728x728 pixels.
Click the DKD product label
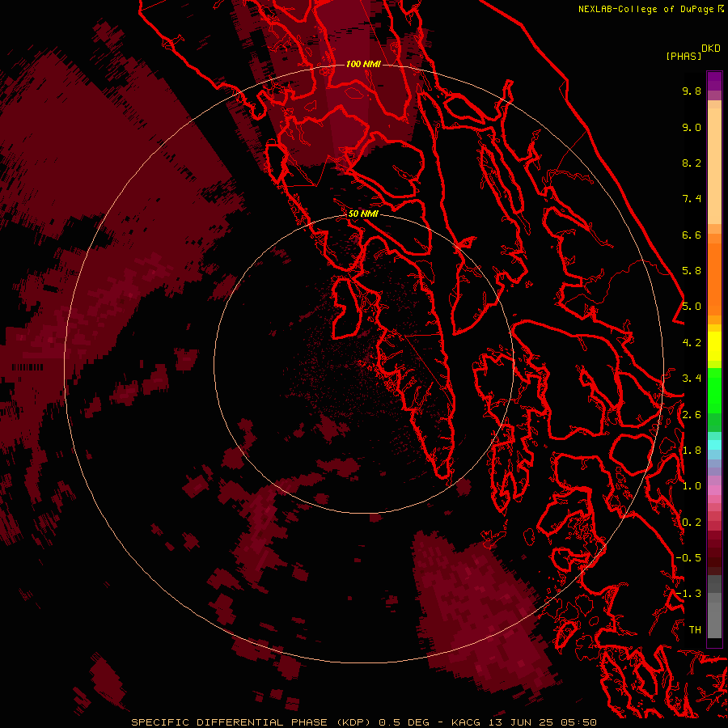pos(711,49)
